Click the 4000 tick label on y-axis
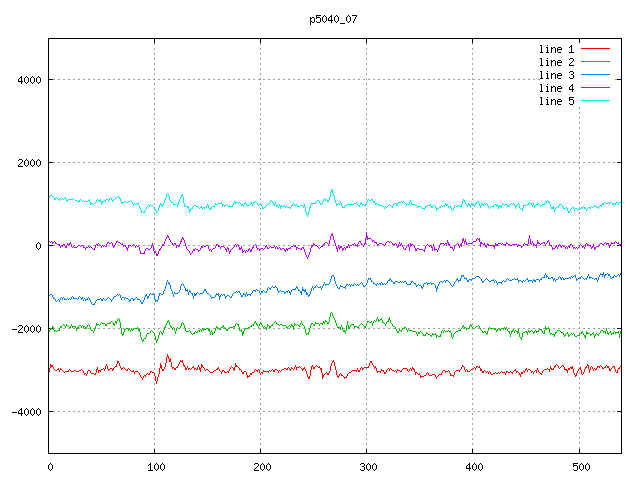640x480 pixels. point(27,80)
